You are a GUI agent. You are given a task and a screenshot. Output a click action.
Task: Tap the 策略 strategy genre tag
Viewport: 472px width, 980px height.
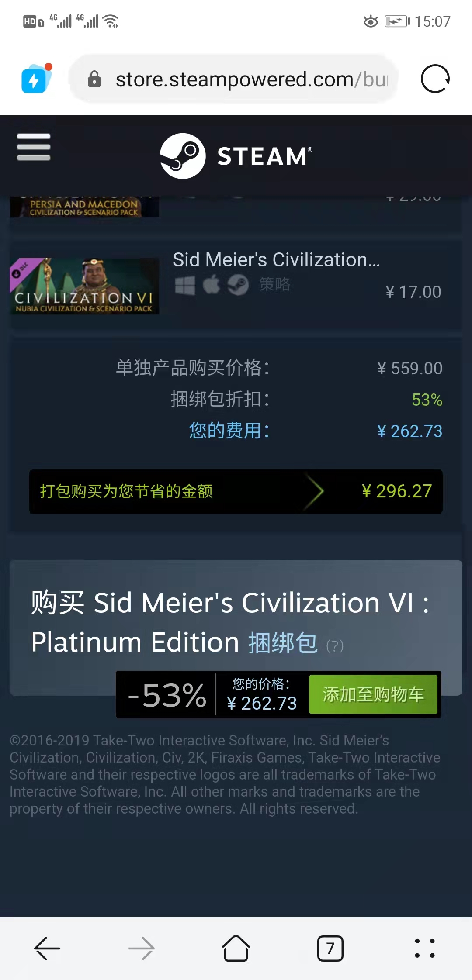(x=275, y=284)
